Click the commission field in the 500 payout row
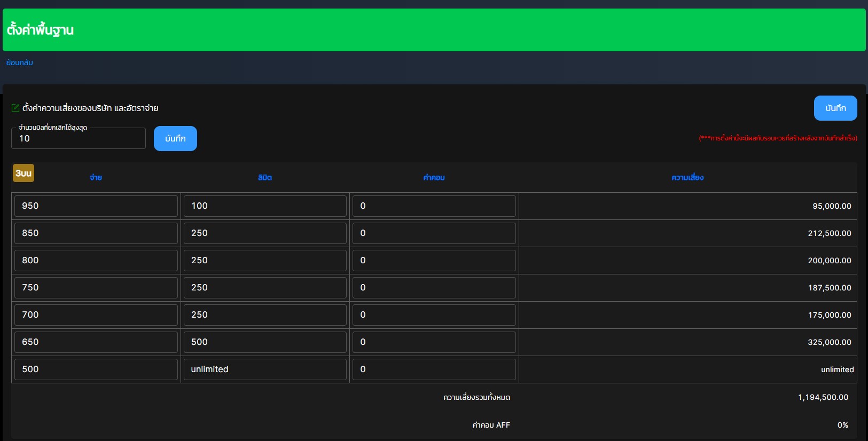868x441 pixels. pyautogui.click(x=434, y=369)
